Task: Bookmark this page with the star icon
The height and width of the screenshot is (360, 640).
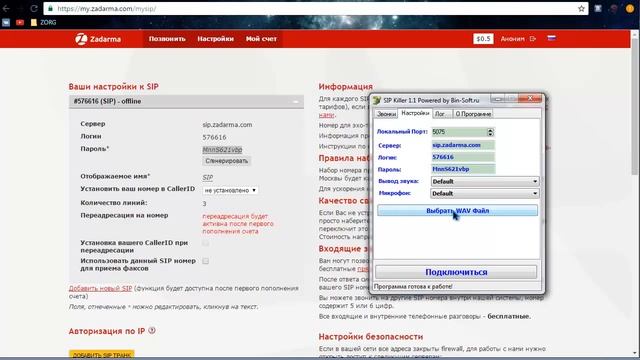Action: [x=581, y=9]
